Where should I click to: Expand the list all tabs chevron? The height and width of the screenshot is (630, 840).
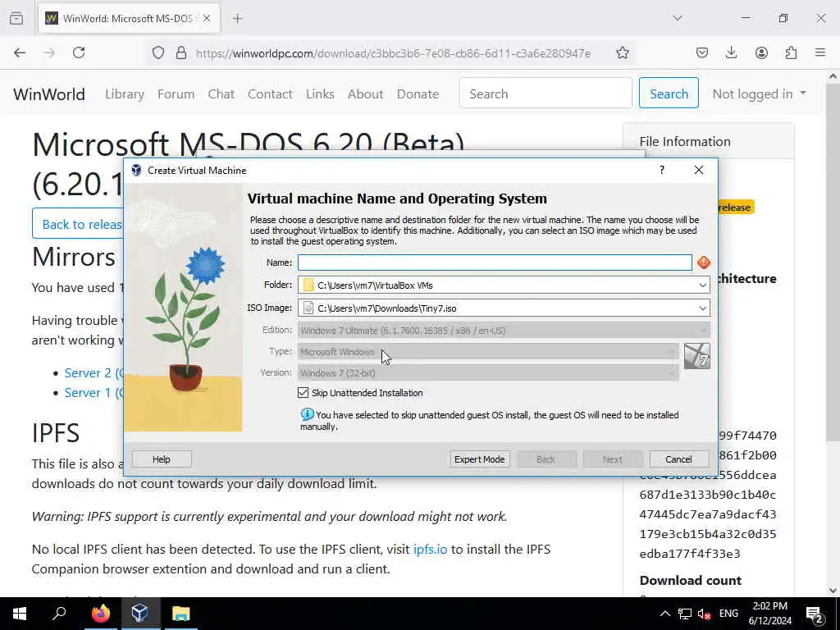(x=678, y=18)
